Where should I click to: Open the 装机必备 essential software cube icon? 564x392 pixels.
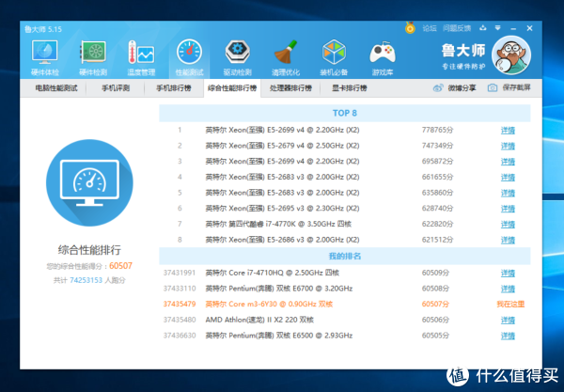point(334,57)
